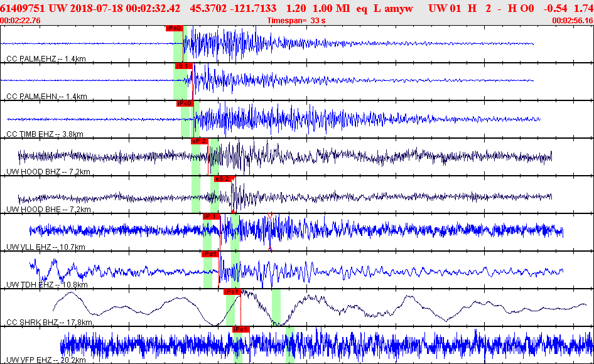This screenshot has height=364, width=594.
Task: Select the eS 2 pick flag on HOOD BHE
Action: coord(222,179)
